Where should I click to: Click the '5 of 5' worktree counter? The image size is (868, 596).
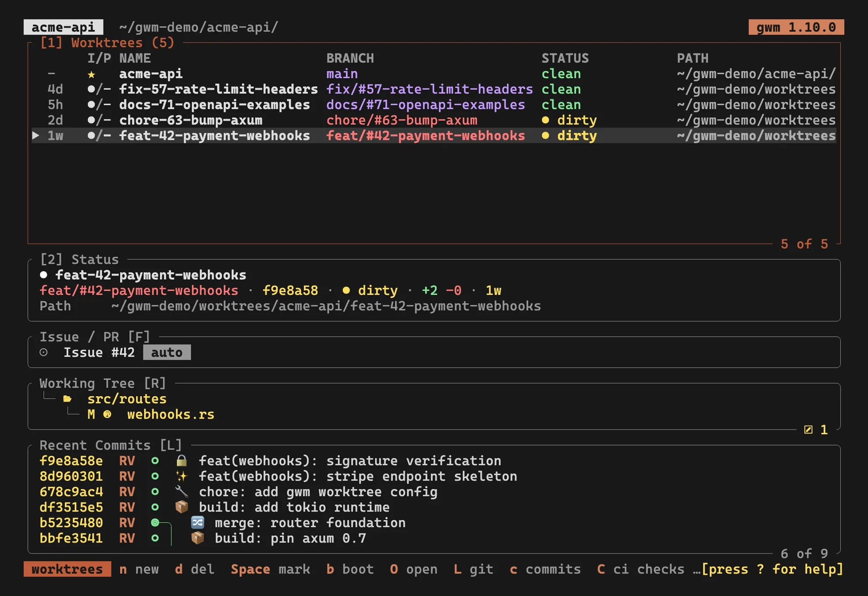[804, 244]
